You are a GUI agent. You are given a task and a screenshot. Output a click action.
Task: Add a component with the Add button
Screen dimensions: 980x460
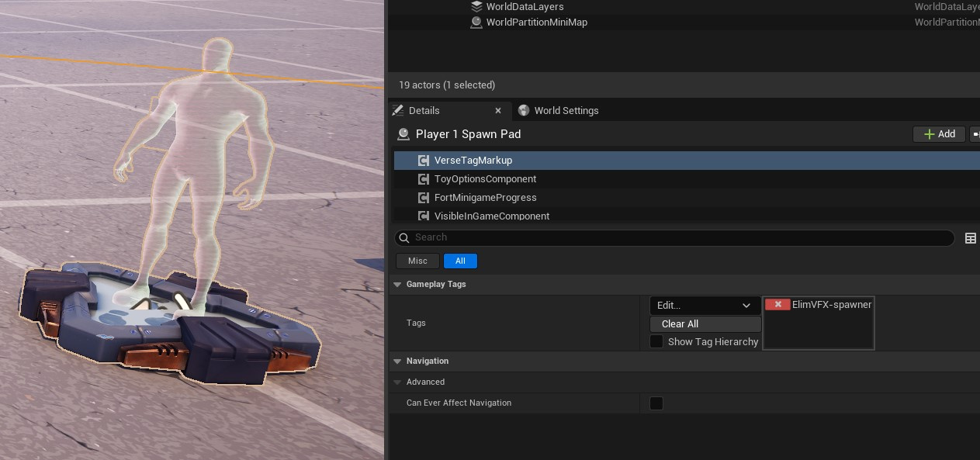tap(939, 134)
